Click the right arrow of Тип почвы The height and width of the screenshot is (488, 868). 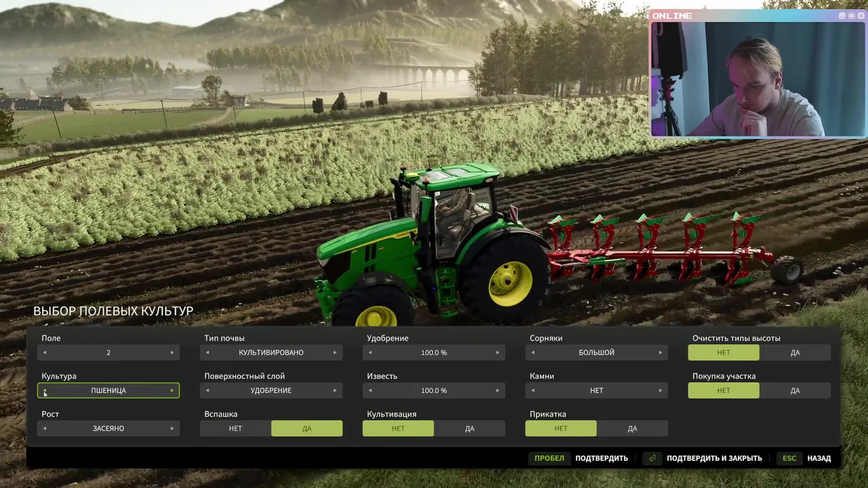pyautogui.click(x=335, y=352)
